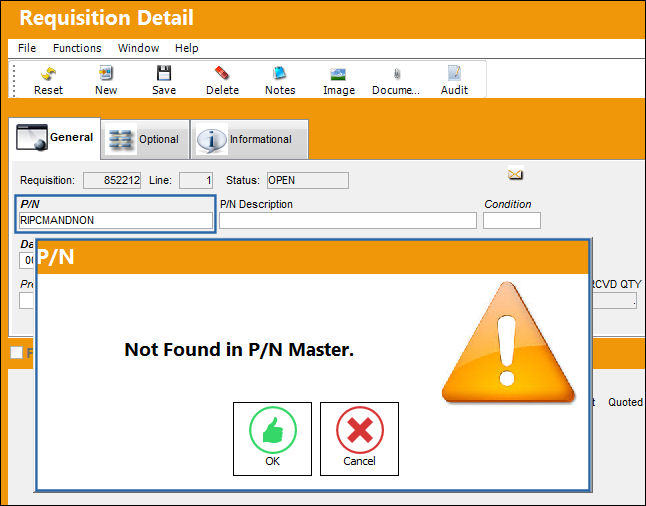This screenshot has height=506, width=646.
Task: Switch to the General tab
Action: [54, 138]
